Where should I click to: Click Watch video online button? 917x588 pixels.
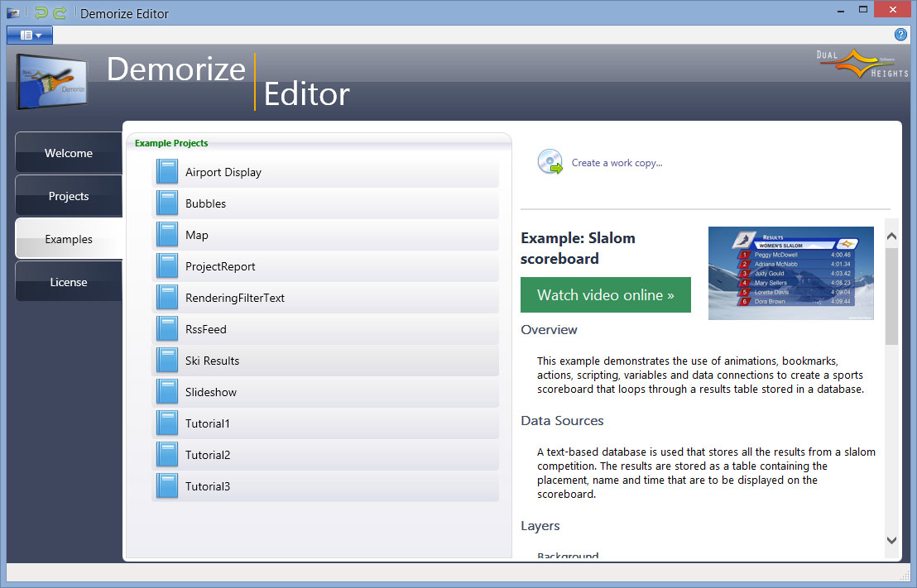[605, 295]
